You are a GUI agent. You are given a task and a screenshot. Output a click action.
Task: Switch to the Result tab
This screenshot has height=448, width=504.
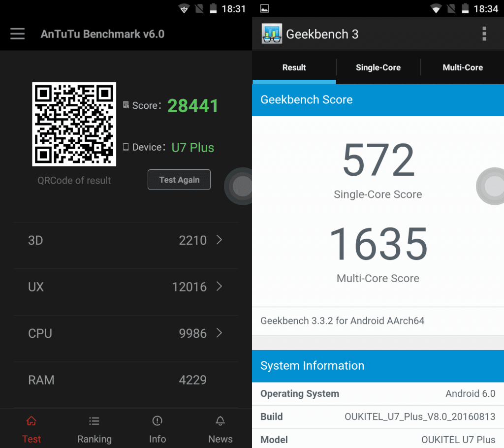[294, 67]
